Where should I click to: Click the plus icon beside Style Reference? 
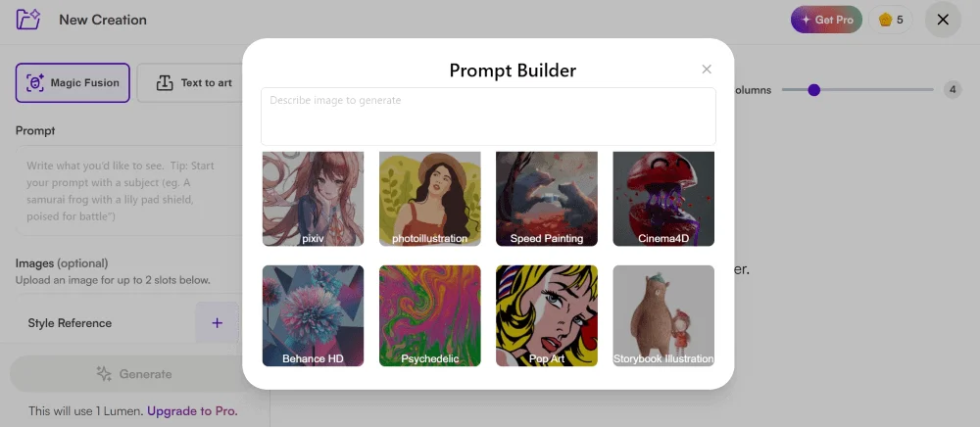(217, 323)
